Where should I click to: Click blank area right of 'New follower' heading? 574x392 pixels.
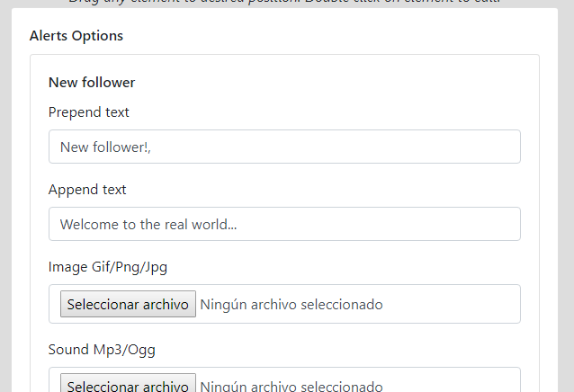click(329, 83)
